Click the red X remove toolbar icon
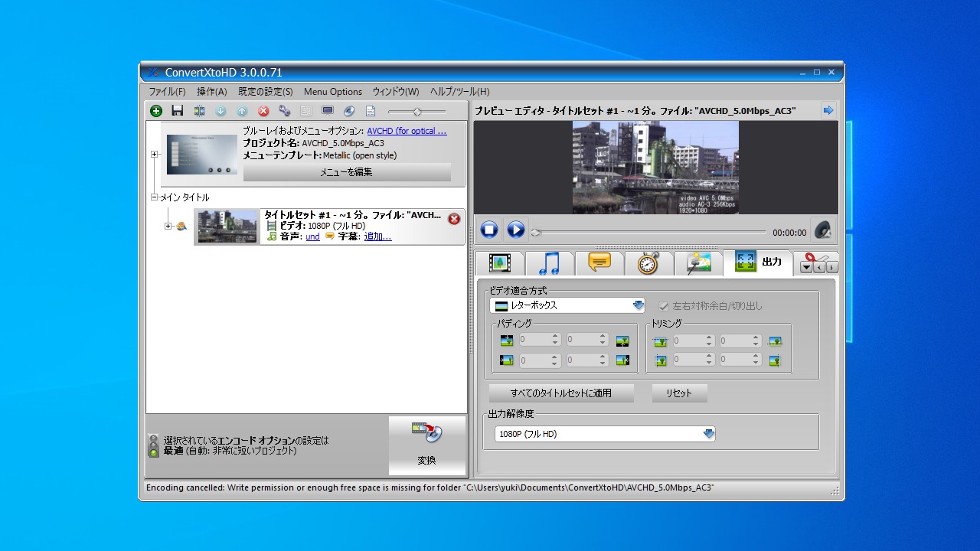 click(x=263, y=111)
